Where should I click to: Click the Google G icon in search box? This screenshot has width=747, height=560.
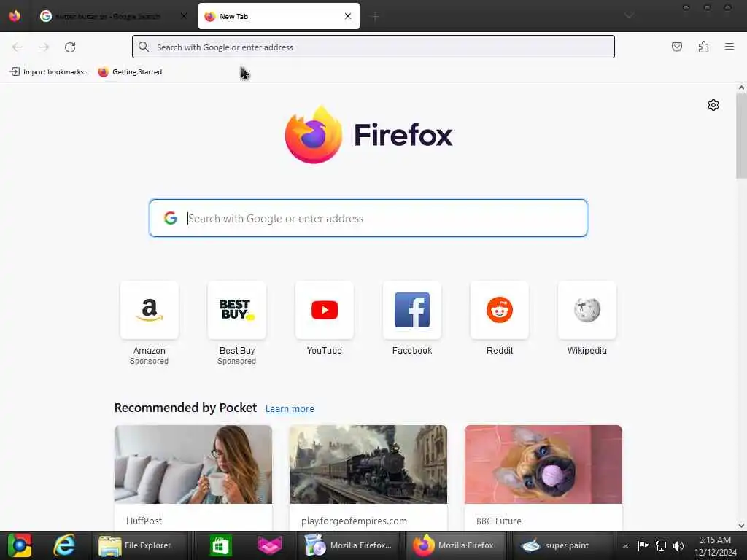tap(170, 218)
